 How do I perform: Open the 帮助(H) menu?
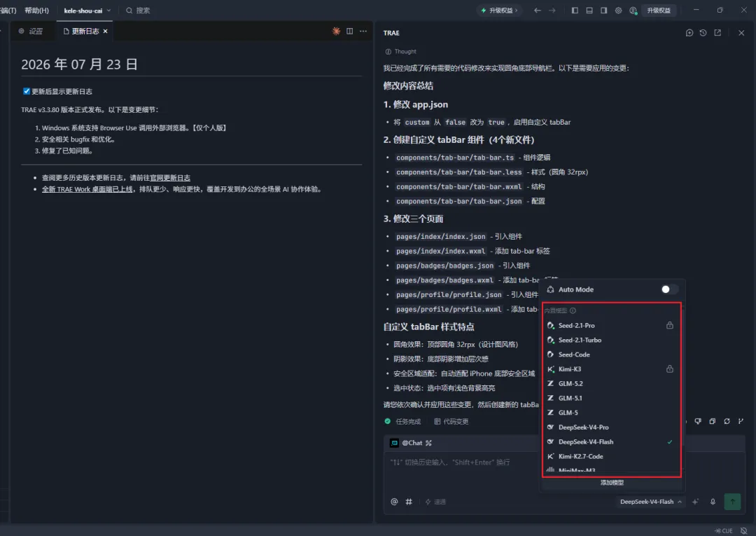[x=36, y=10]
